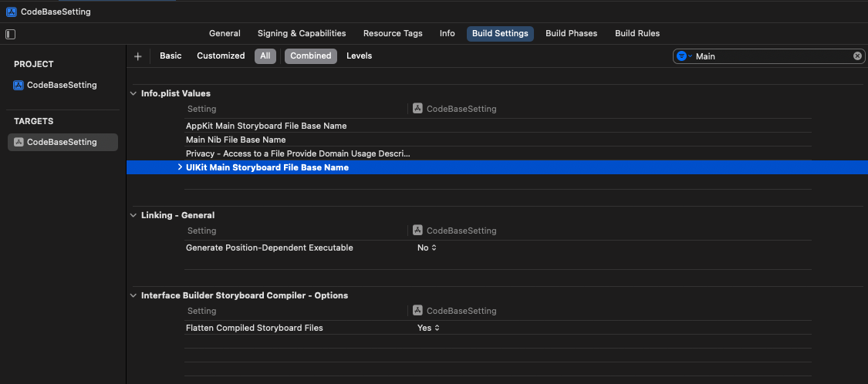Show Basic build settings

coord(171,56)
